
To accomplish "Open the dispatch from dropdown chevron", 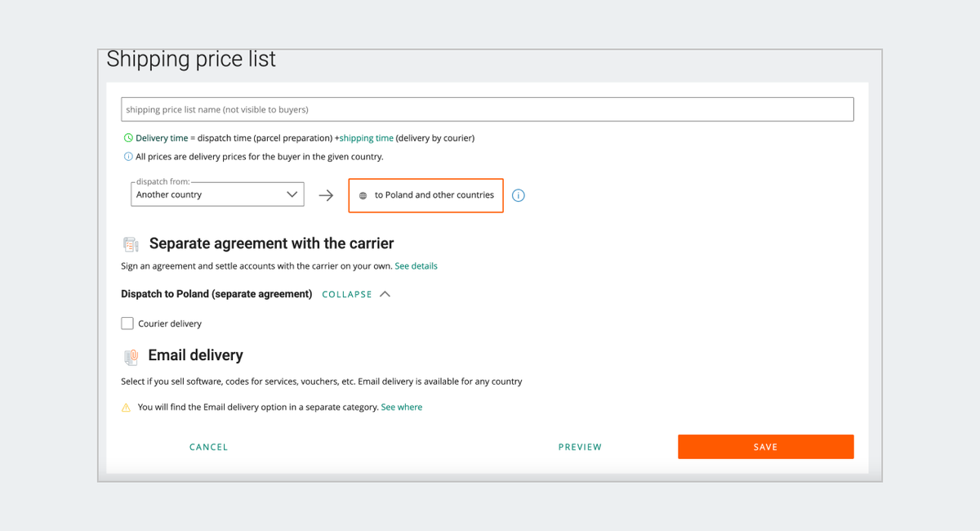I will 292,194.
